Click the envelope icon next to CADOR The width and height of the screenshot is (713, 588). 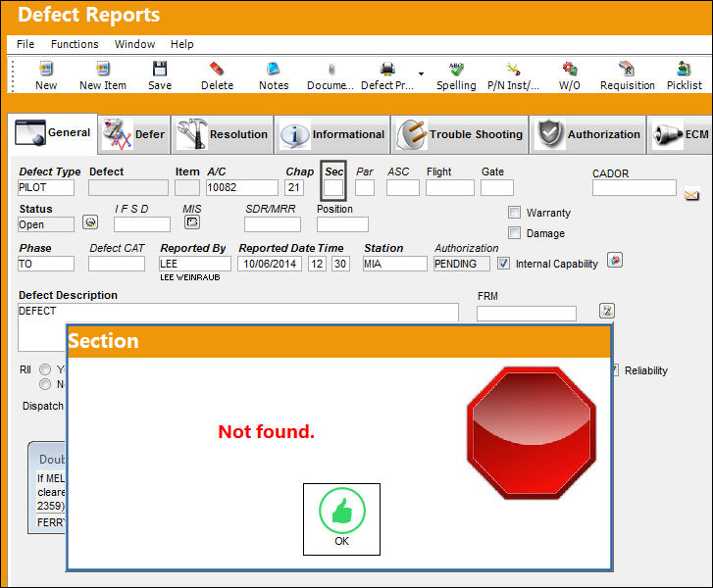coord(691,195)
